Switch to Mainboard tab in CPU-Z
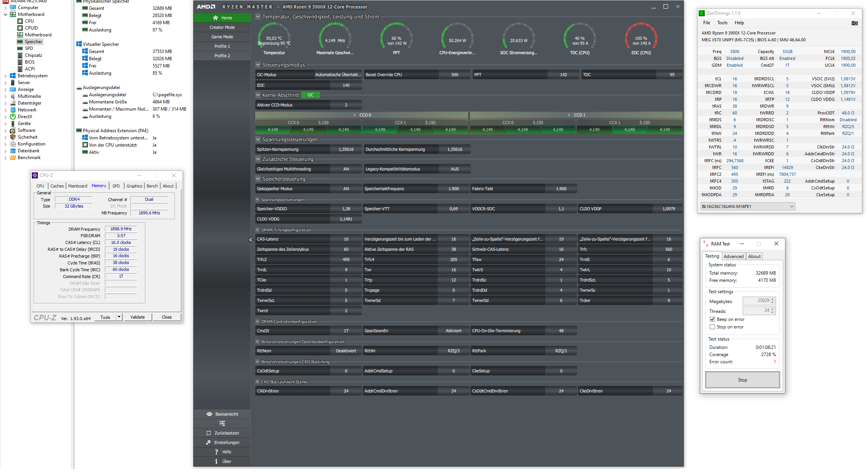868x472 pixels. pyautogui.click(x=78, y=186)
